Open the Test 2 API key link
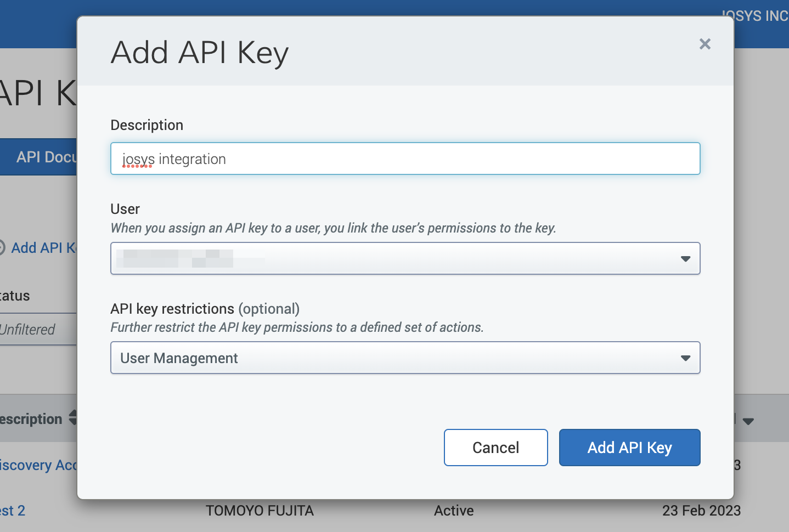 click(13, 511)
